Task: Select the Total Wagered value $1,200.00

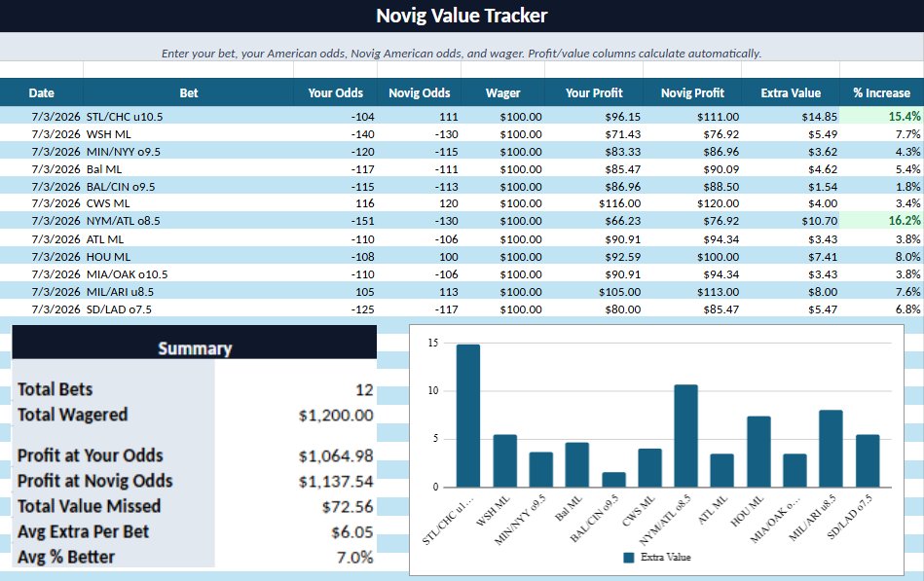Action: tap(336, 415)
